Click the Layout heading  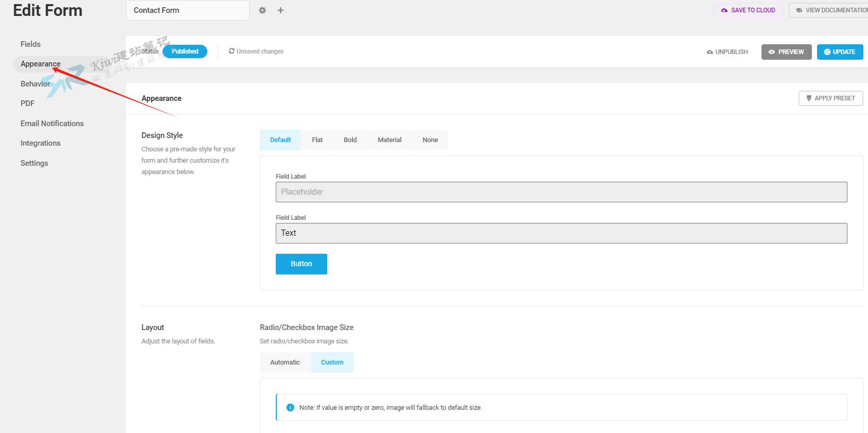point(153,327)
